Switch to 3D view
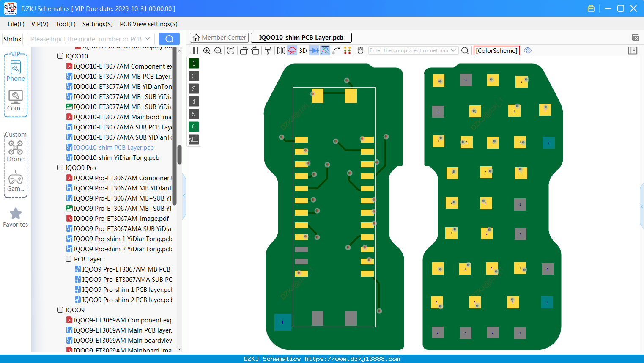This screenshot has height=363, width=644. 303,50
